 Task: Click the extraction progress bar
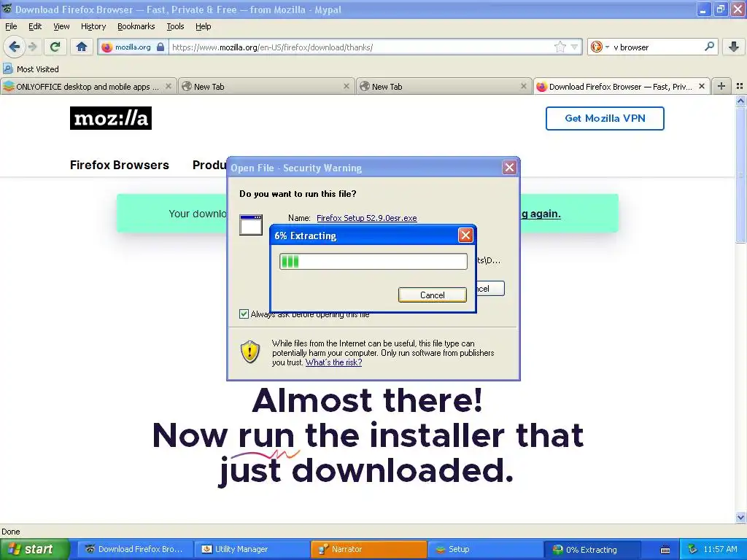pyautogui.click(x=373, y=261)
